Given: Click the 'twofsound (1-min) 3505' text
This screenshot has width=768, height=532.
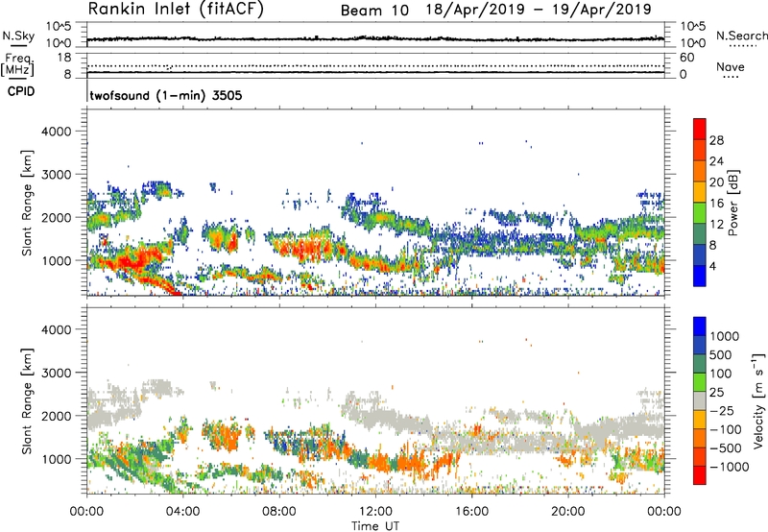Looking at the screenshot, I should tap(166, 95).
